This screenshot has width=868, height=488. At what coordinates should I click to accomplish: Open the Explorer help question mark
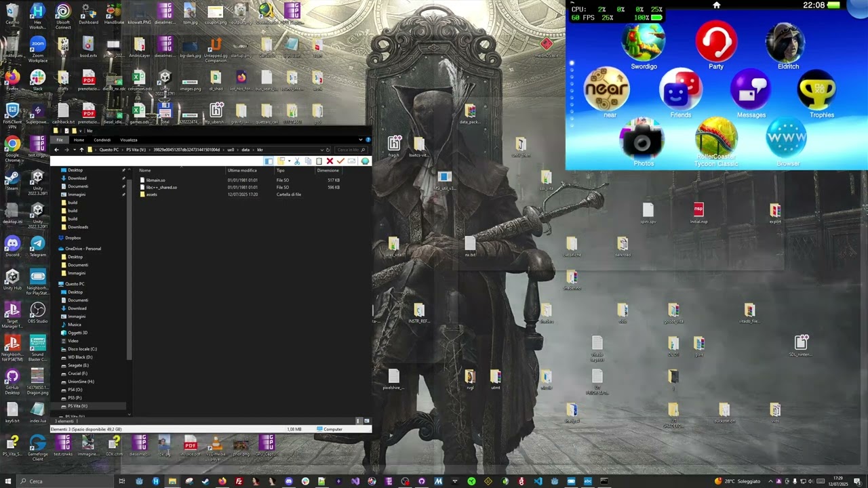point(368,140)
